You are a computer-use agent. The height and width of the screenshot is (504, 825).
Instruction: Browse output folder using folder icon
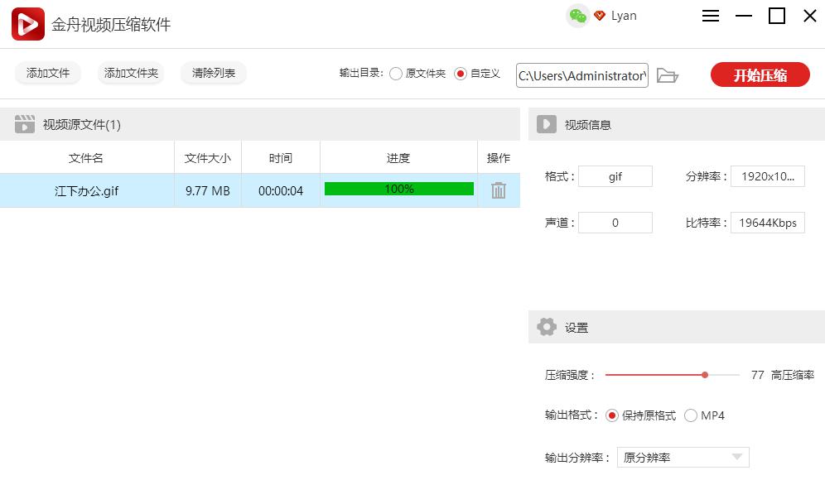tap(668, 74)
